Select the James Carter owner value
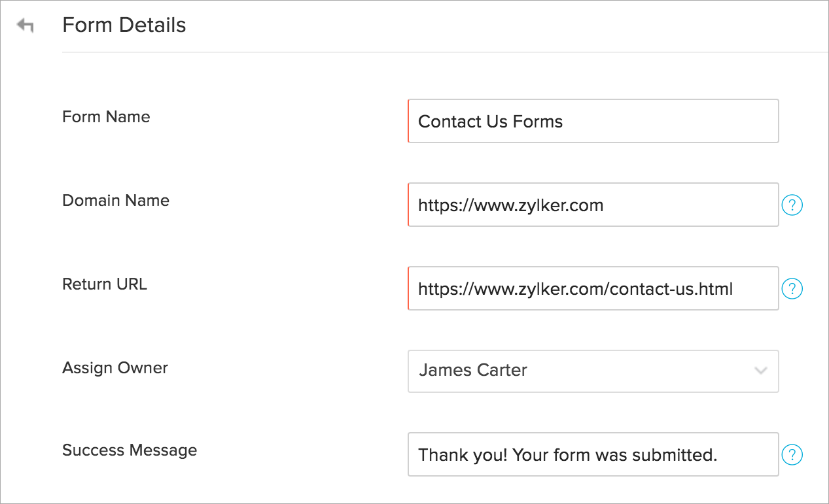This screenshot has width=829, height=504. click(x=473, y=371)
